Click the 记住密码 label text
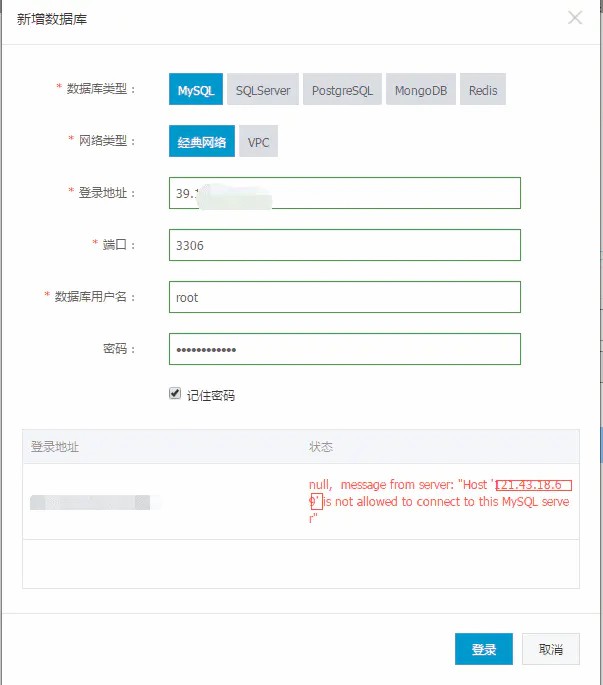This screenshot has height=685, width=603. point(211,396)
